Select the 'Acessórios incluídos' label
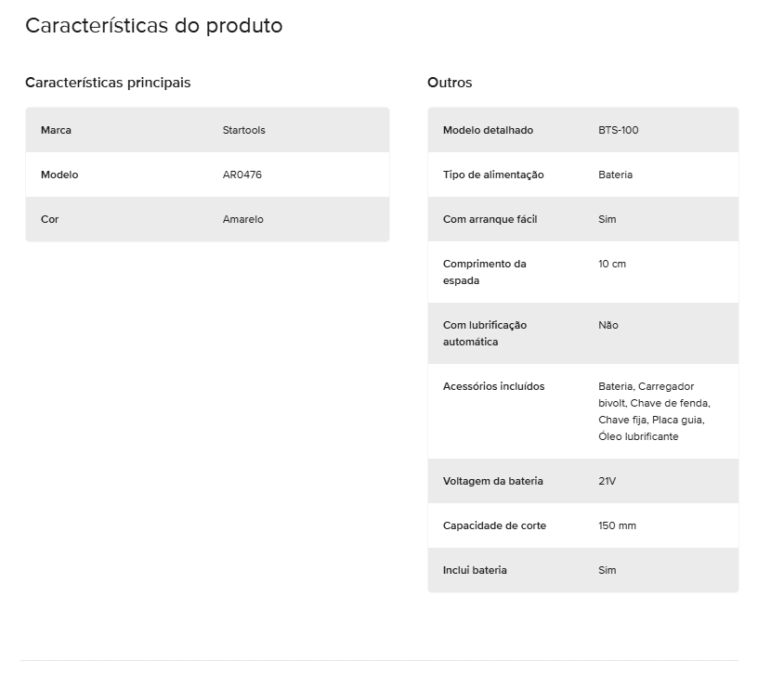Image resolution: width=758 pixels, height=700 pixels. click(493, 386)
